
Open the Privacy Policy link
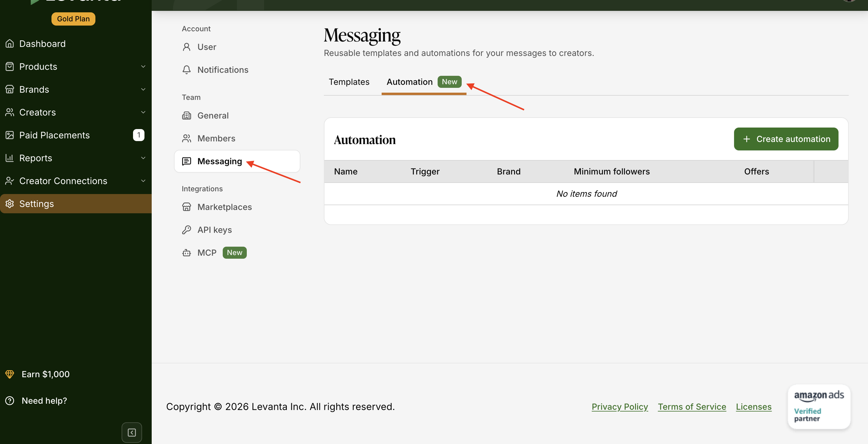pos(620,407)
